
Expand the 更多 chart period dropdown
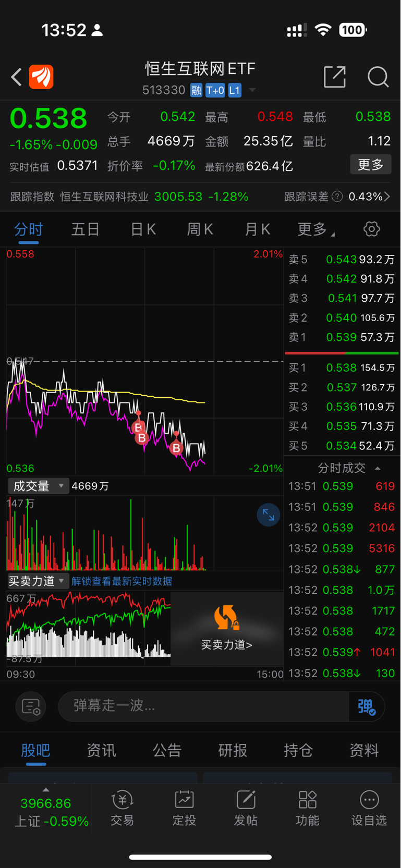[x=316, y=229]
